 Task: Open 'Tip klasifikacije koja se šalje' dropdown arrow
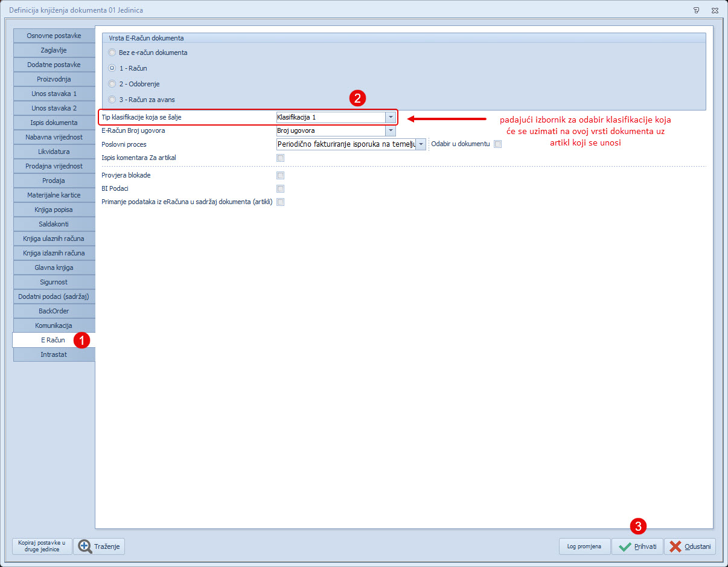[x=391, y=117]
